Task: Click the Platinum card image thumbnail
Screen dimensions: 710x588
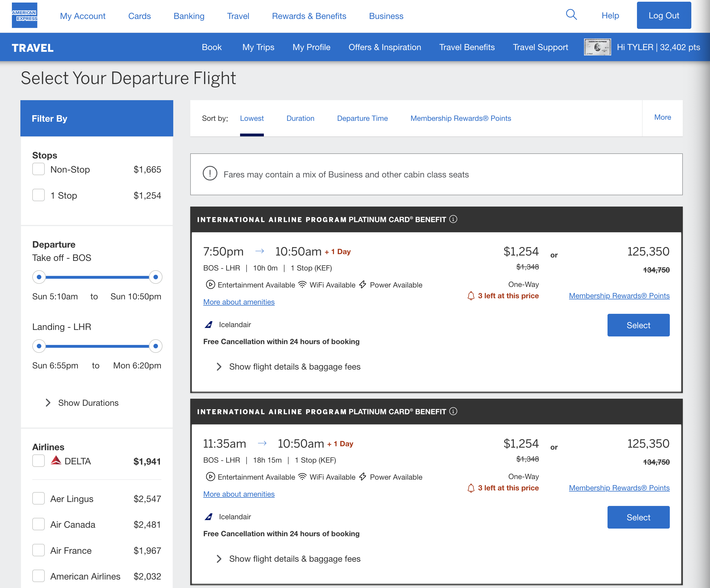Action: pyautogui.click(x=597, y=47)
